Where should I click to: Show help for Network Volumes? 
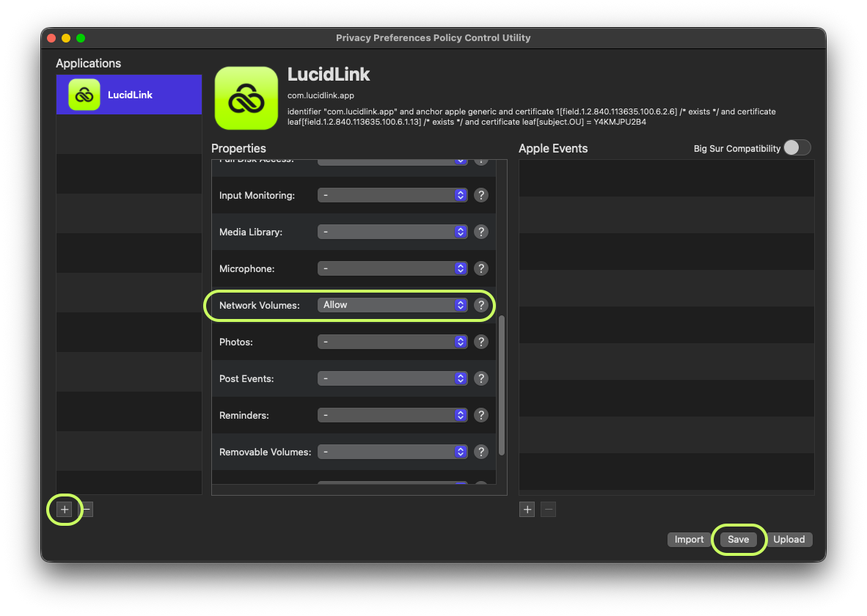[x=481, y=305]
